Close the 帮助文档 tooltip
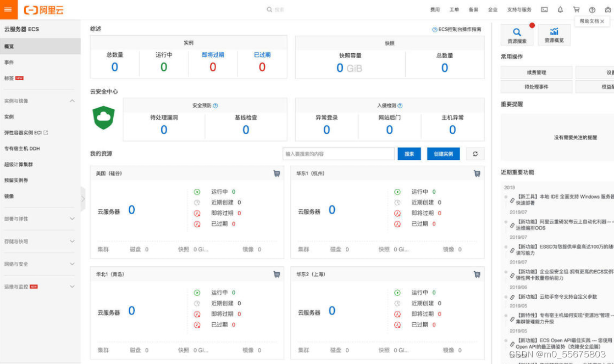614x364 pixels. (602, 21)
